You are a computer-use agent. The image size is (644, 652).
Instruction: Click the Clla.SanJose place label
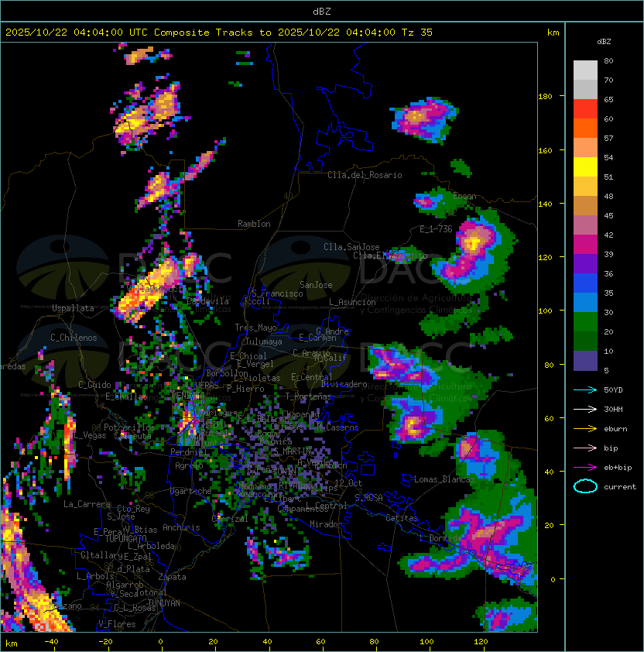pos(351,247)
